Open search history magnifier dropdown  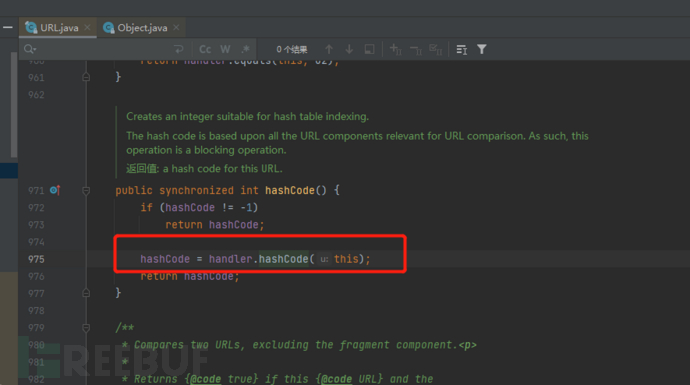coord(30,49)
